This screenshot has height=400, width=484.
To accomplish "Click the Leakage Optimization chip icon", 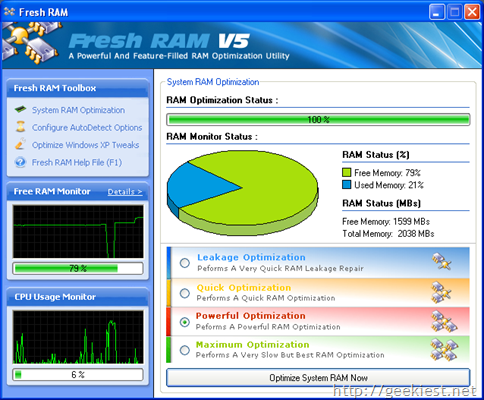I will pos(442,261).
